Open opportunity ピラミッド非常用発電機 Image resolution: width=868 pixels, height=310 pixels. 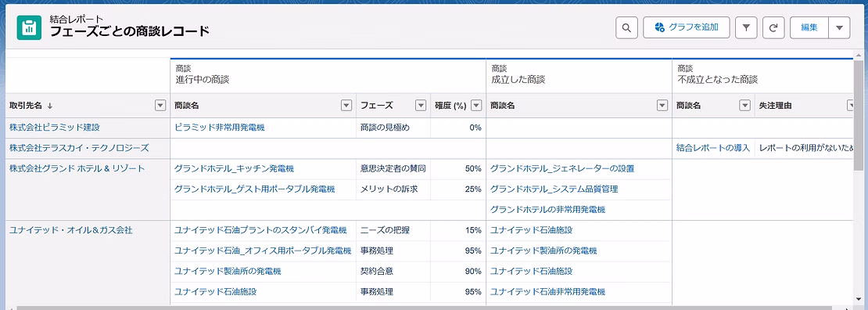[219, 127]
